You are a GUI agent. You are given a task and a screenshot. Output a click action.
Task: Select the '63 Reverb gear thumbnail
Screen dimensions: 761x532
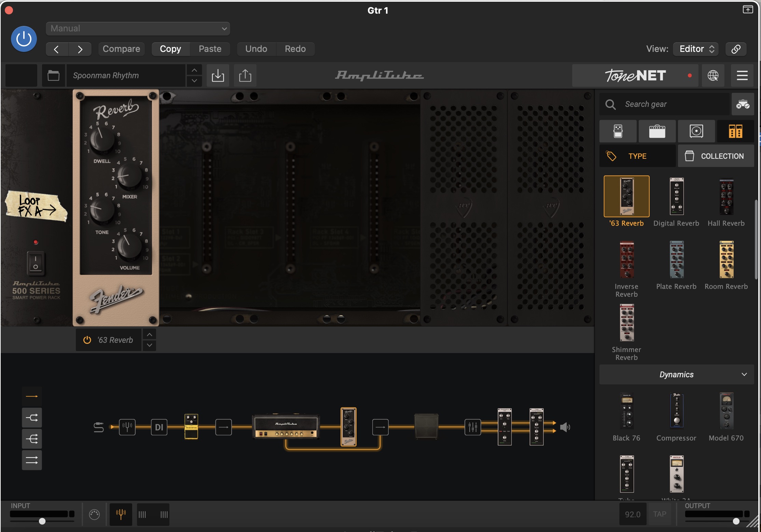(626, 196)
